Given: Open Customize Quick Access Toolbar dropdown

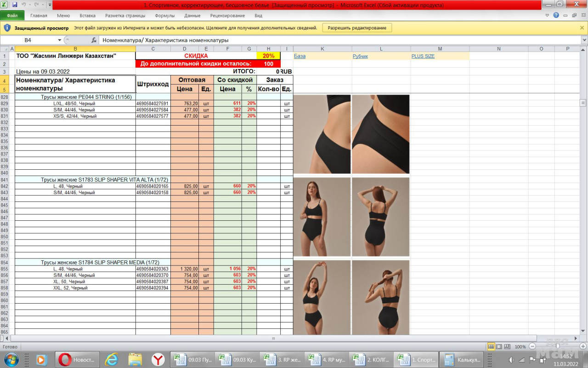Looking at the screenshot, I should pos(50,5).
